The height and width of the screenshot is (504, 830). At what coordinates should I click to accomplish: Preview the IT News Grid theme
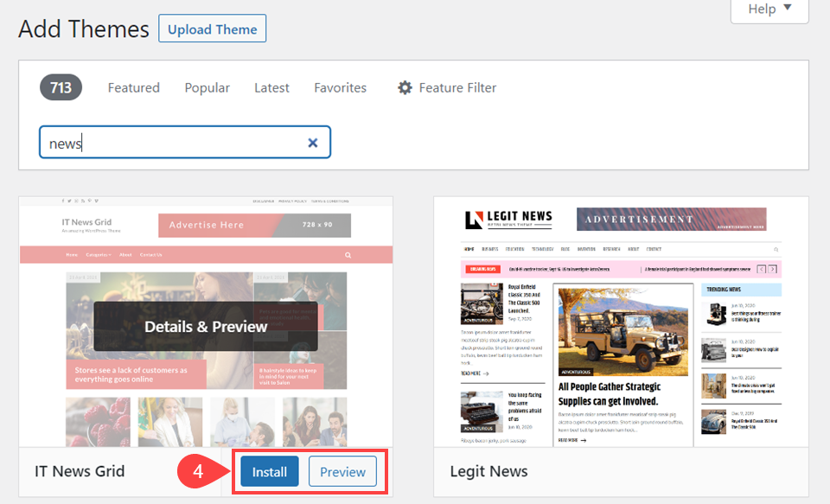(x=342, y=472)
